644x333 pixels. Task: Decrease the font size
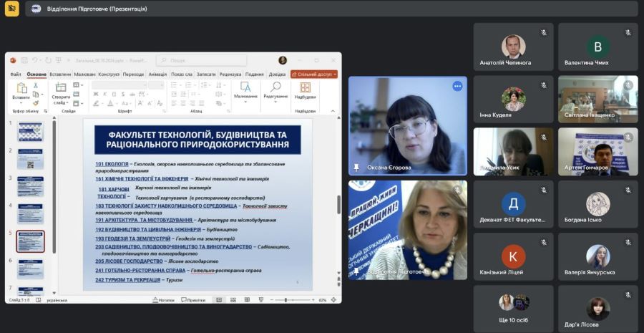pyautogui.click(x=150, y=103)
